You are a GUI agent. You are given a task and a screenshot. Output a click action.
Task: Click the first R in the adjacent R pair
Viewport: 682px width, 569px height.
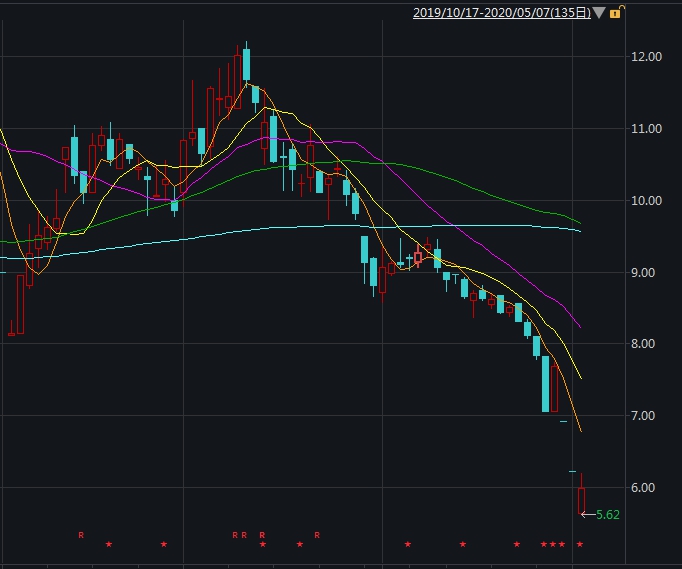pyautogui.click(x=235, y=535)
